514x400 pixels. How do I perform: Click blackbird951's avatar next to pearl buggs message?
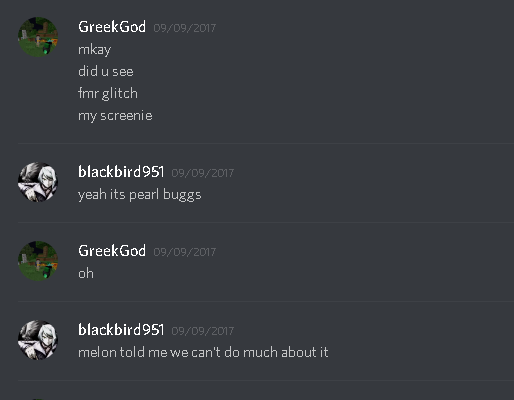38,182
